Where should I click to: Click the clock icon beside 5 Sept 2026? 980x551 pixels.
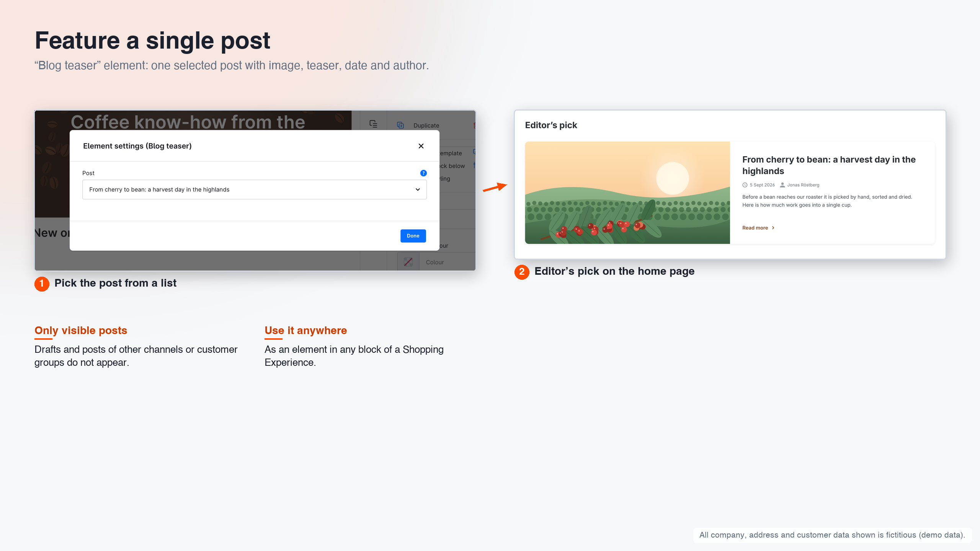[745, 185]
